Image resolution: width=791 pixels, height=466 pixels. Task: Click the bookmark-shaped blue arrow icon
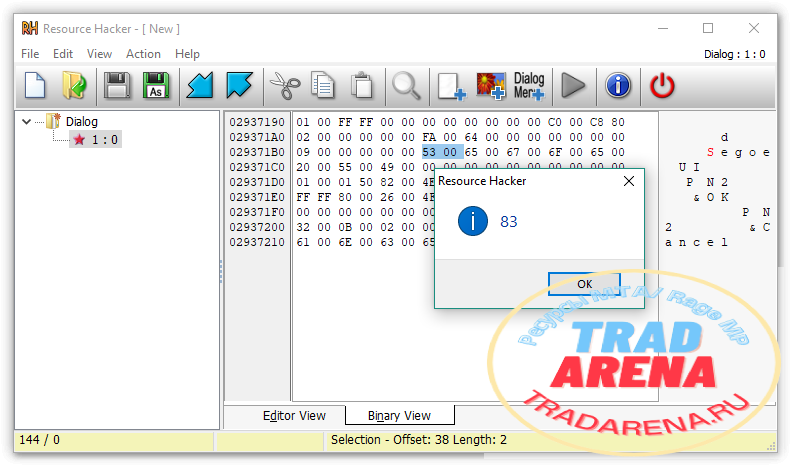pyautogui.click(x=239, y=85)
